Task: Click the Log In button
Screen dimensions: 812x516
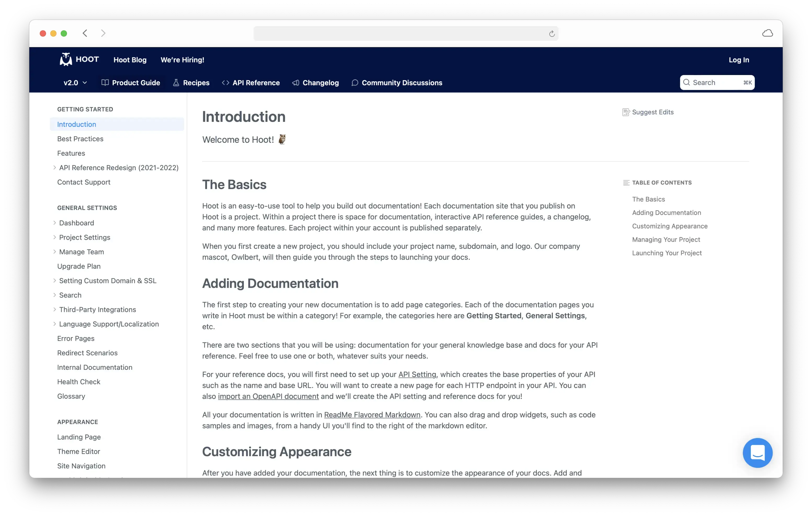Action: [738, 60]
